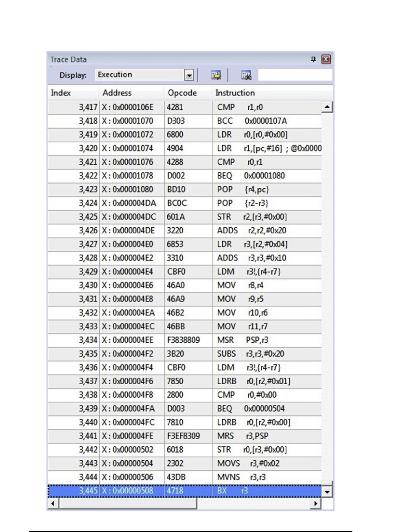This screenshot has width=402, height=532.
Task: Click the trace export toolbar icon
Action: 216,75
